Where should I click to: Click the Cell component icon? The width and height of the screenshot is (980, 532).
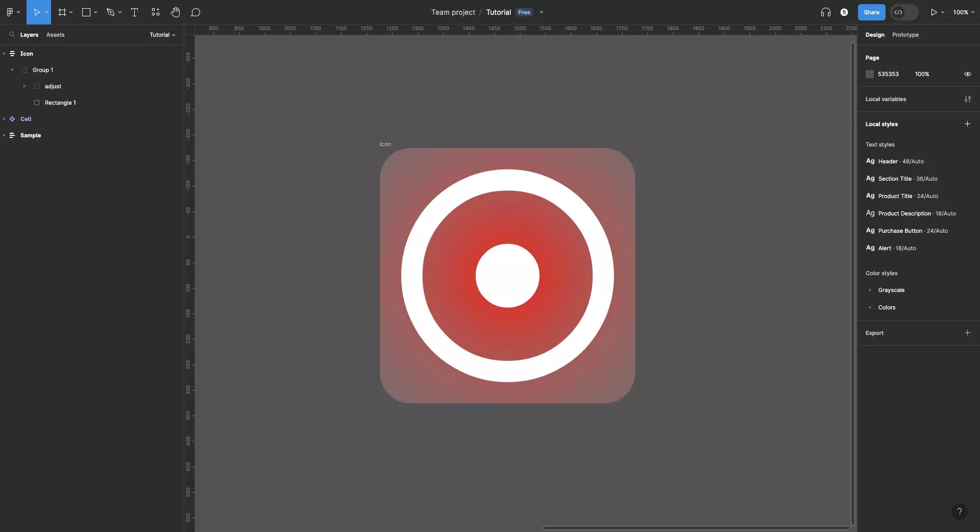click(12, 119)
